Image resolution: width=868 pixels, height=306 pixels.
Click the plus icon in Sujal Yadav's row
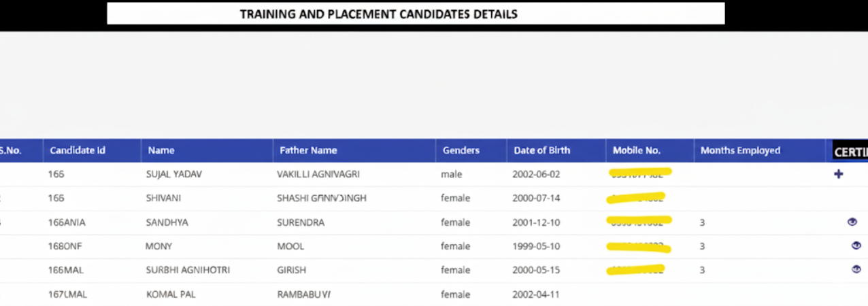[x=838, y=174]
